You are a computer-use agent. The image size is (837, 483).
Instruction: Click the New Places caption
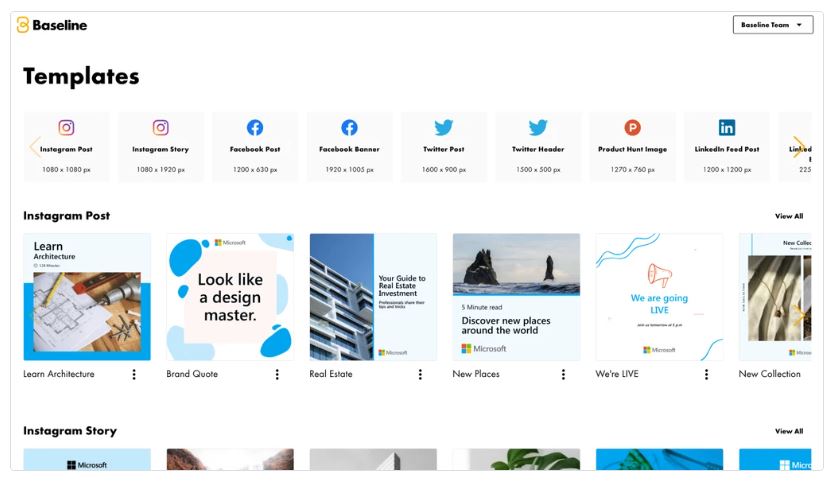coord(476,374)
